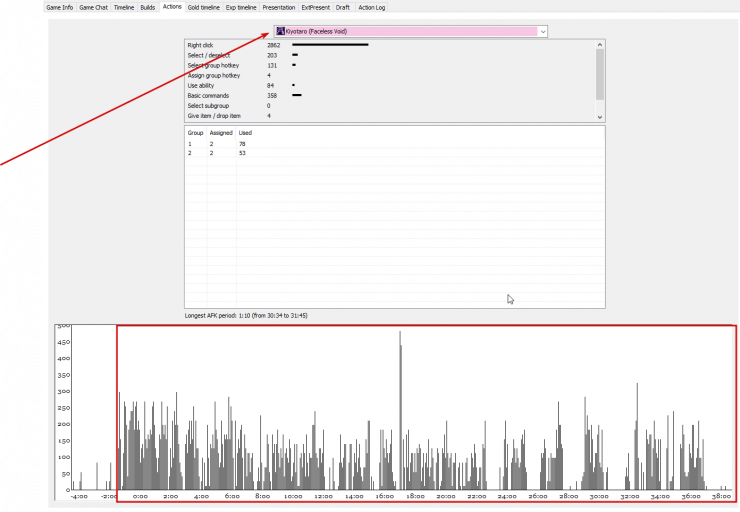Open the Gold timeline tab
Viewport: 740px width, 512px height.
(x=203, y=8)
